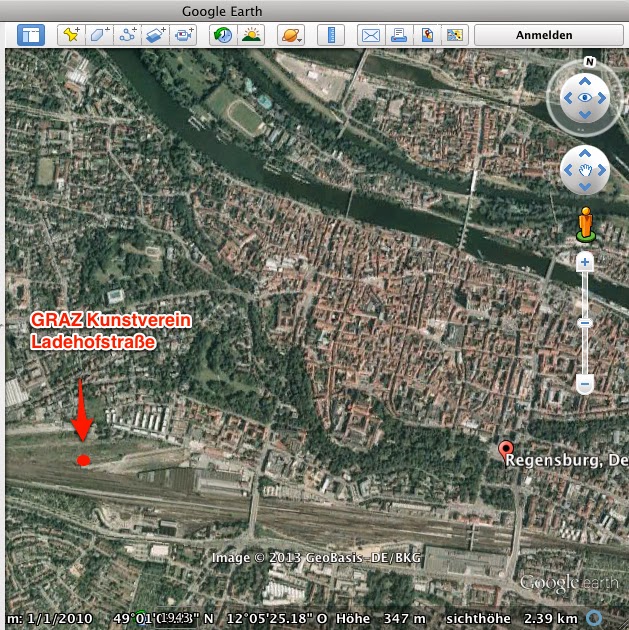Open the Regensburg red placemark pin

[506, 450]
